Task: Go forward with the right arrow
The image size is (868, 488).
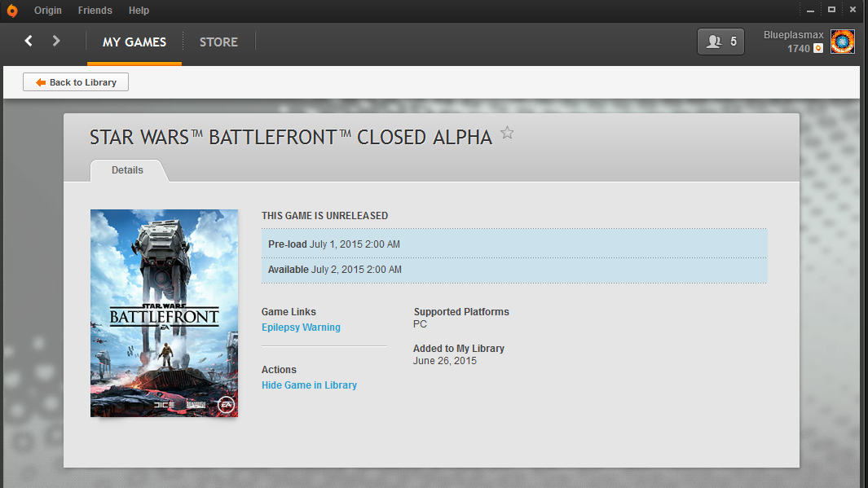Action: click(x=56, y=41)
